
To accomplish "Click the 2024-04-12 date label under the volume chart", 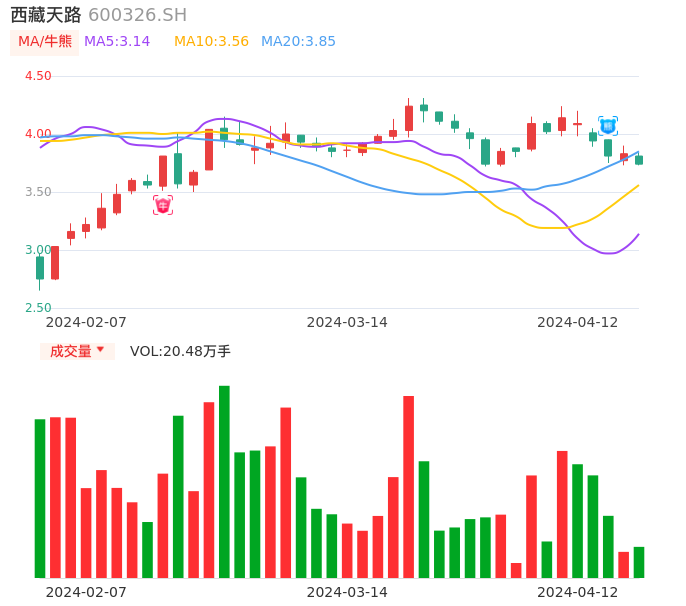I will pos(578,591).
